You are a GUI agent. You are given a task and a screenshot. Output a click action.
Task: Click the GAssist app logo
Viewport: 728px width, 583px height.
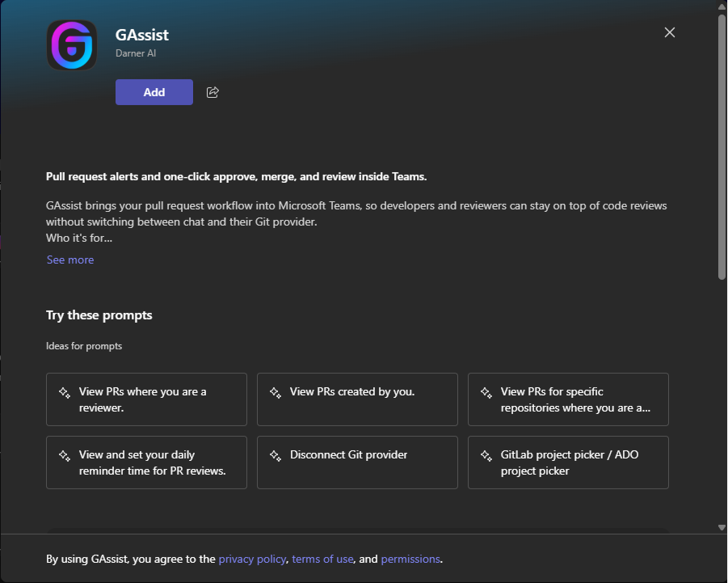(x=72, y=45)
